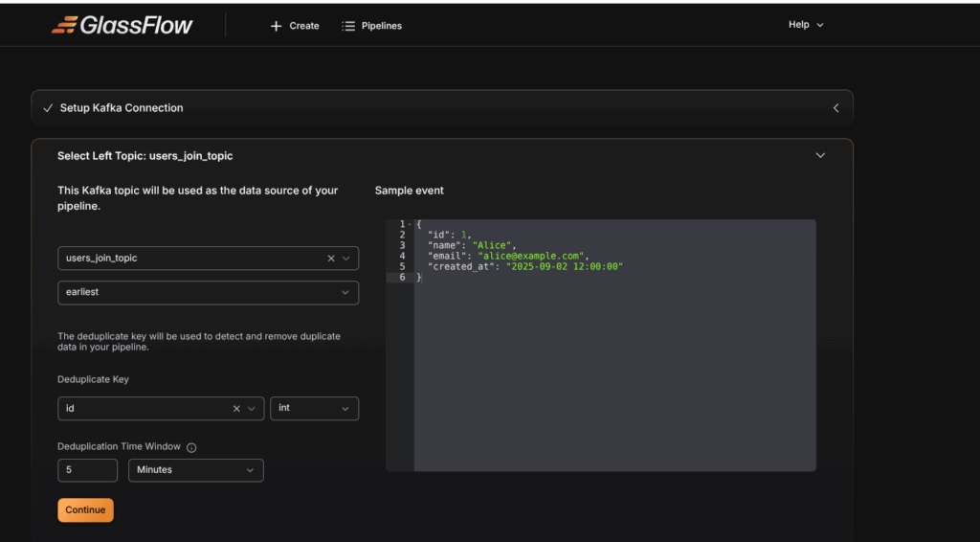Fold the JSON block at line 1
This screenshot has height=542, width=980.
(410, 224)
